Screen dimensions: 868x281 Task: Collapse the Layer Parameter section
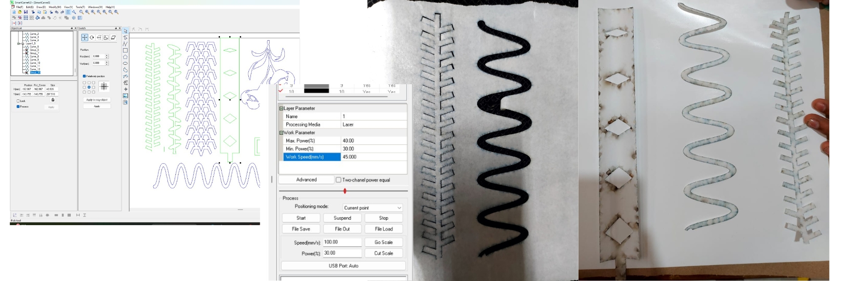281,108
